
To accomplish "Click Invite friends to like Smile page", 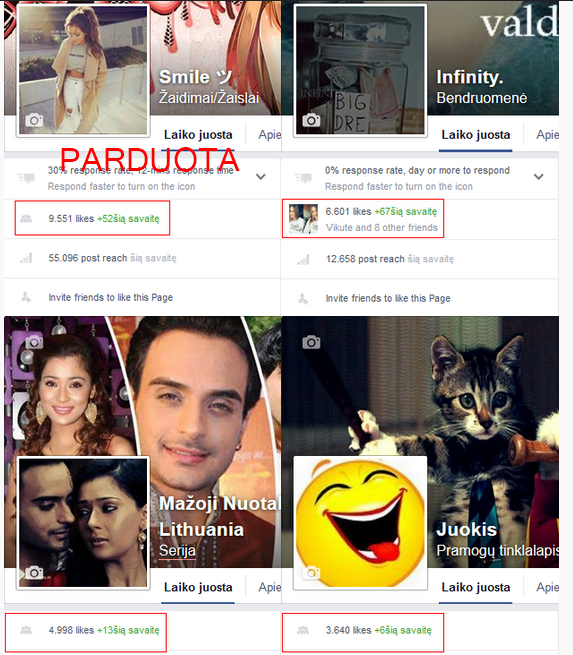I will [110, 297].
